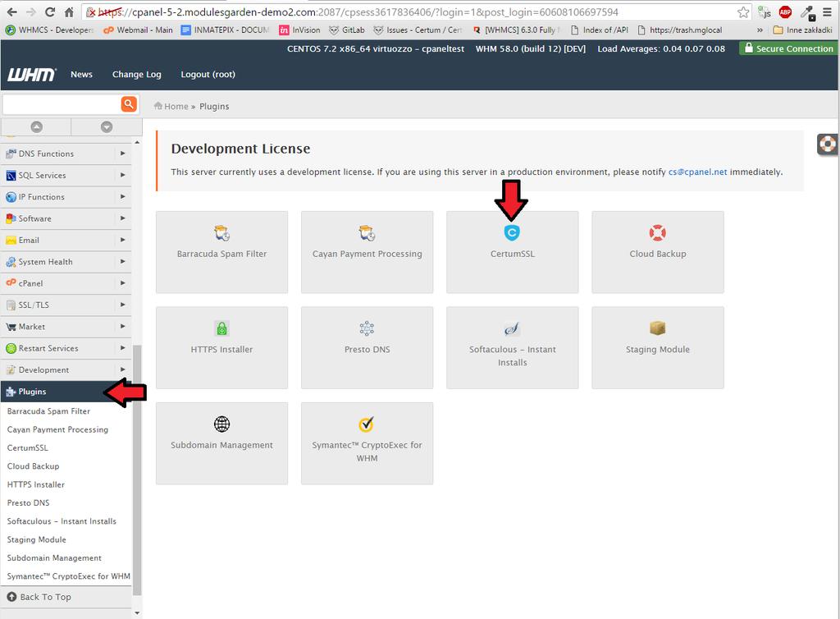Click the browser back arrow
This screenshot has height=619, width=840.
(11, 11)
